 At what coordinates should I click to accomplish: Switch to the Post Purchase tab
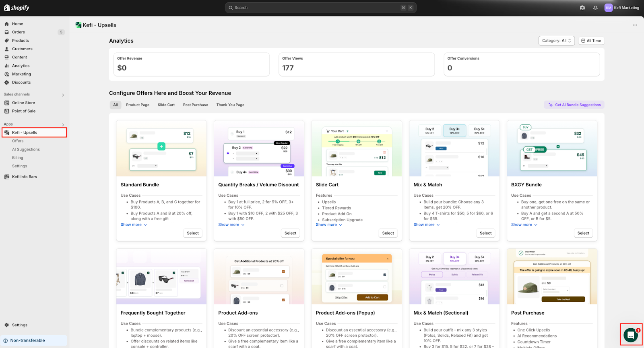pos(195,105)
